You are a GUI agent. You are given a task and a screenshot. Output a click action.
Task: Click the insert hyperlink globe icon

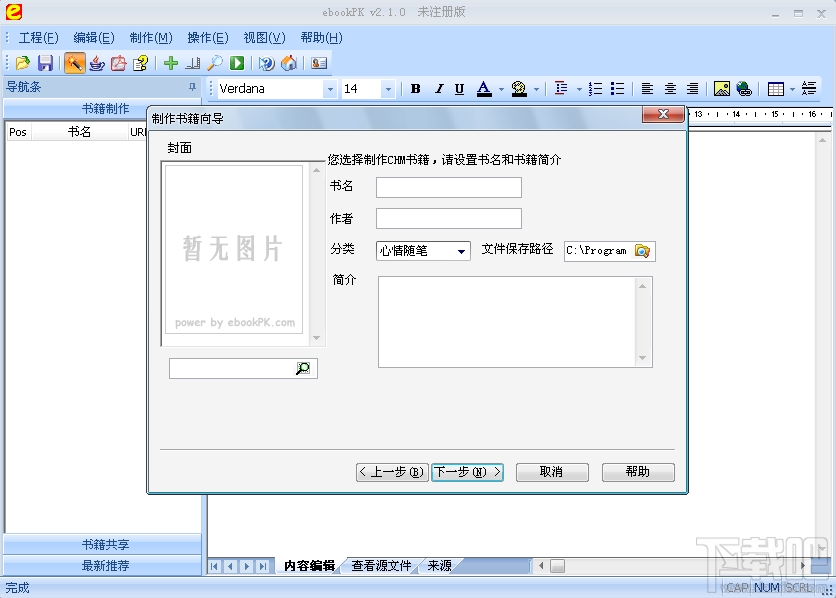click(x=745, y=88)
